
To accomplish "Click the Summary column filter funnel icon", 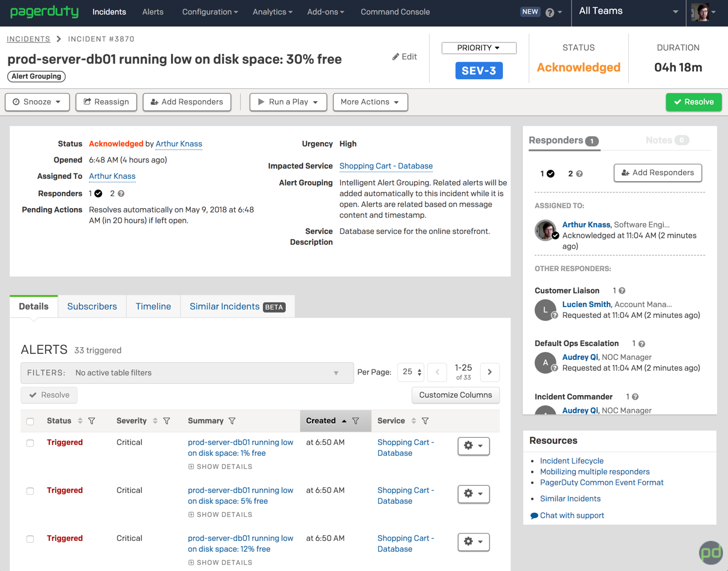I will [x=232, y=421].
